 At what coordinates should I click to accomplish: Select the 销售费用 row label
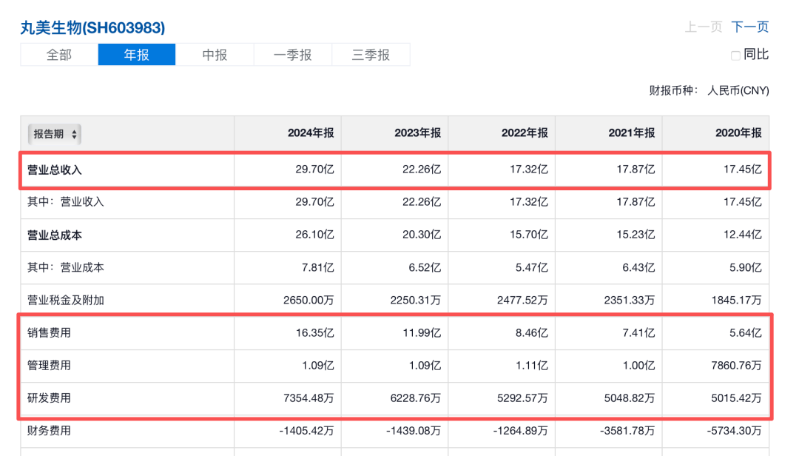(x=49, y=333)
